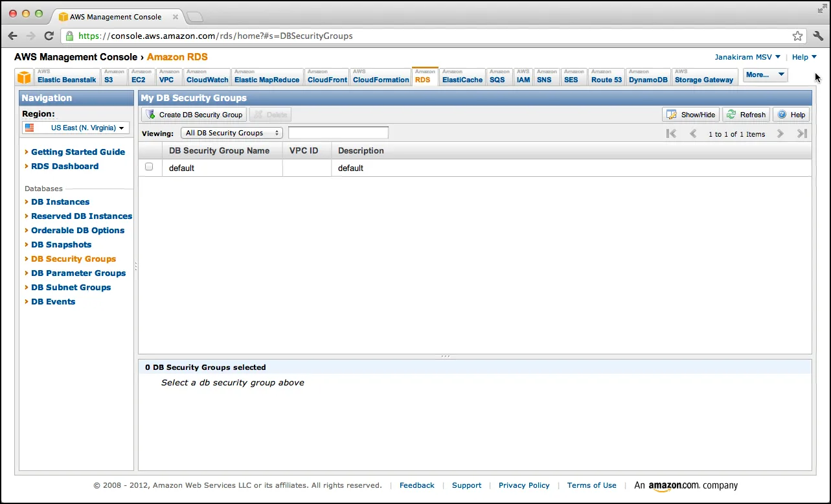Switch to the SNS tab
Viewport: 831px width, 504px height.
(x=547, y=76)
